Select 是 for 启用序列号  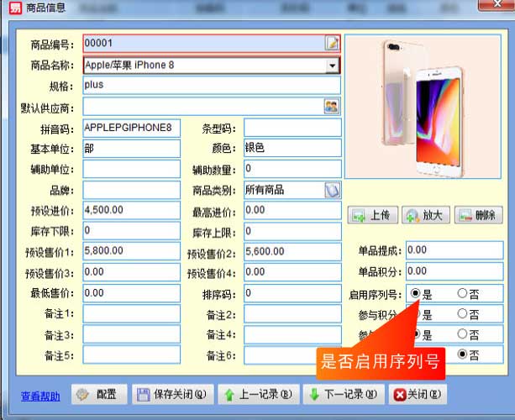pos(416,294)
